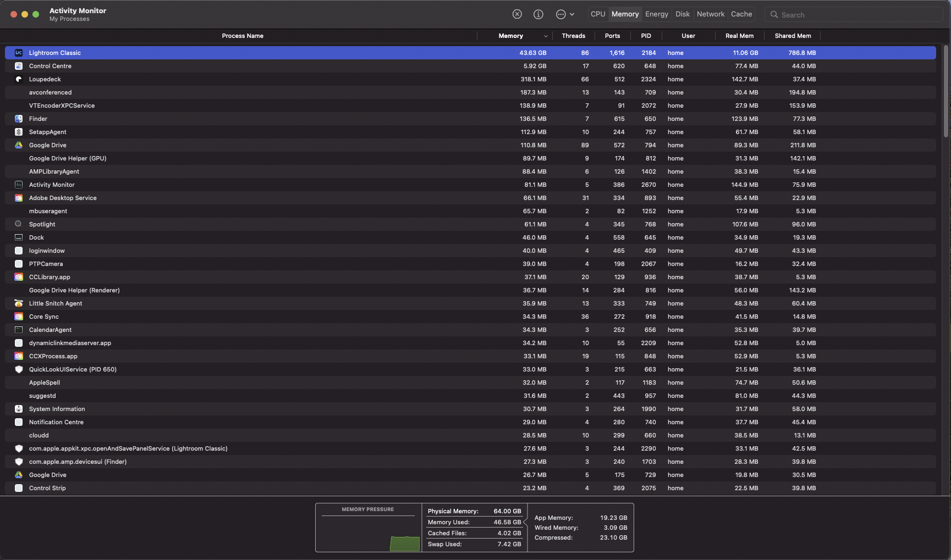This screenshot has width=951, height=560.
Task: Click the Spotlight magnifier process icon
Action: click(19, 224)
